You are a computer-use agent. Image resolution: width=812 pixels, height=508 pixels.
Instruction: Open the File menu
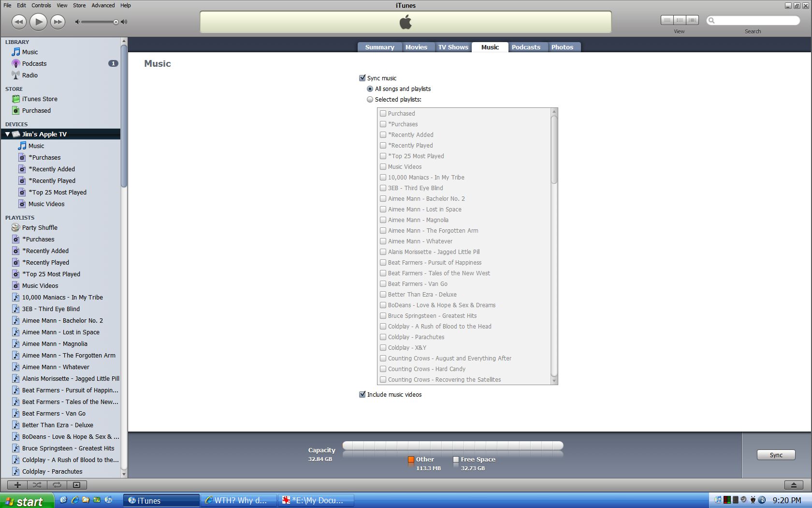click(7, 5)
